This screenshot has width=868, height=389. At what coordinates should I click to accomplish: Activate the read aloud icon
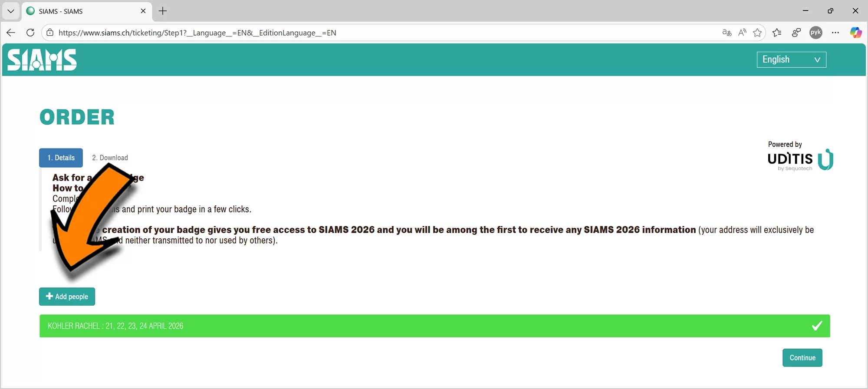coord(742,33)
